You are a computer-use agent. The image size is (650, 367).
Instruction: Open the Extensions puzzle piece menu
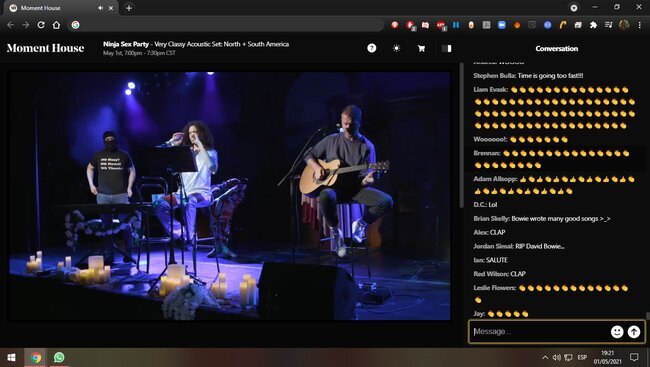pyautogui.click(x=593, y=25)
